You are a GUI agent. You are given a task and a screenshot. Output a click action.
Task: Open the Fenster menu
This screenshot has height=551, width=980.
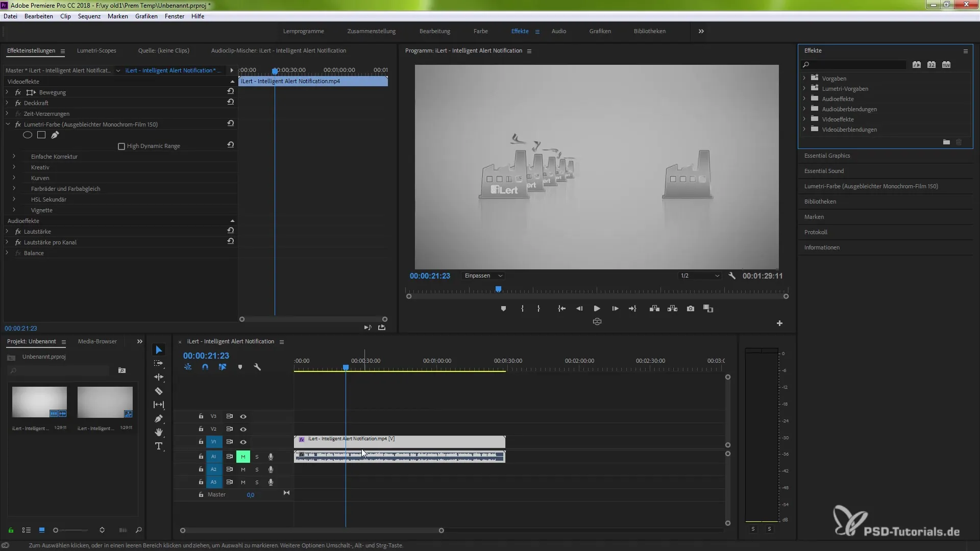[x=175, y=16]
